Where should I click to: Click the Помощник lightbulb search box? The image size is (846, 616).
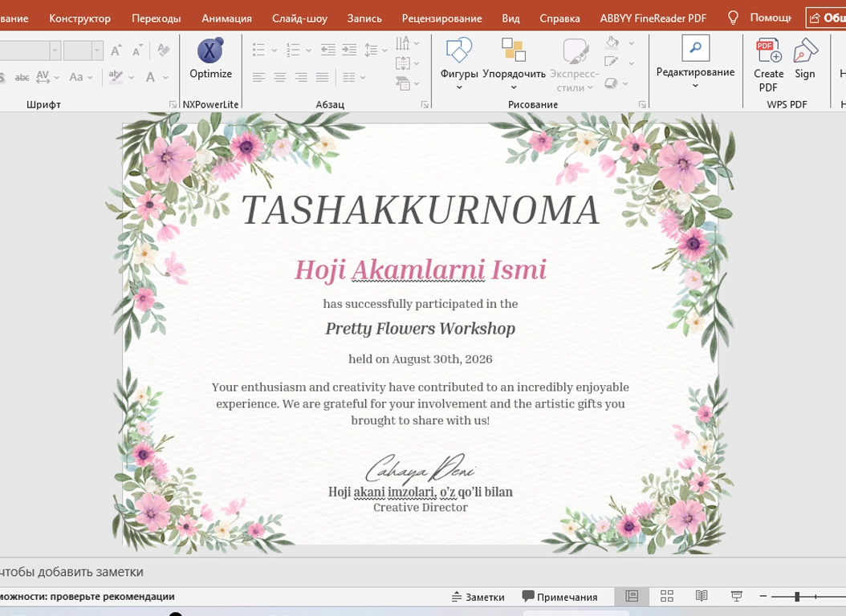coord(759,18)
